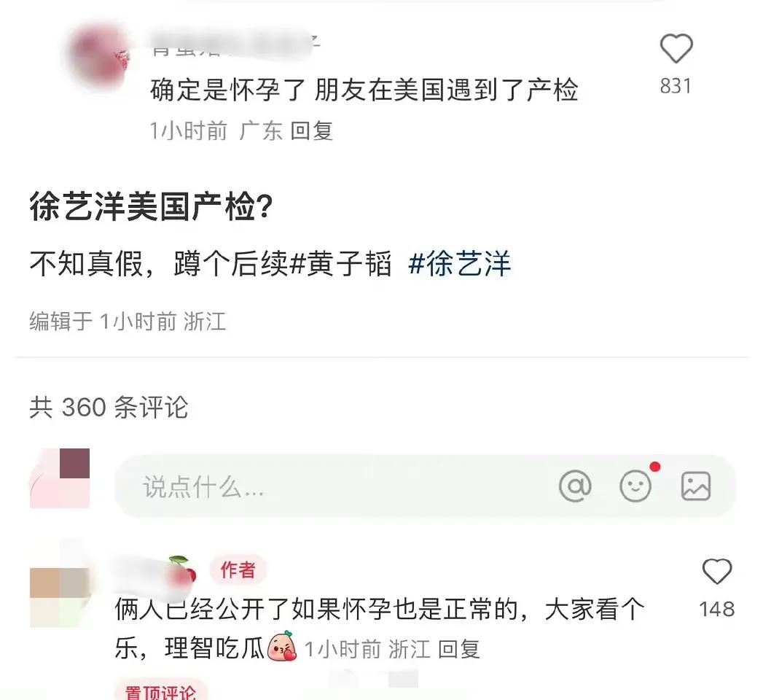763x700 pixels.
Task: Tap the @ mention icon
Action: pyautogui.click(x=575, y=486)
